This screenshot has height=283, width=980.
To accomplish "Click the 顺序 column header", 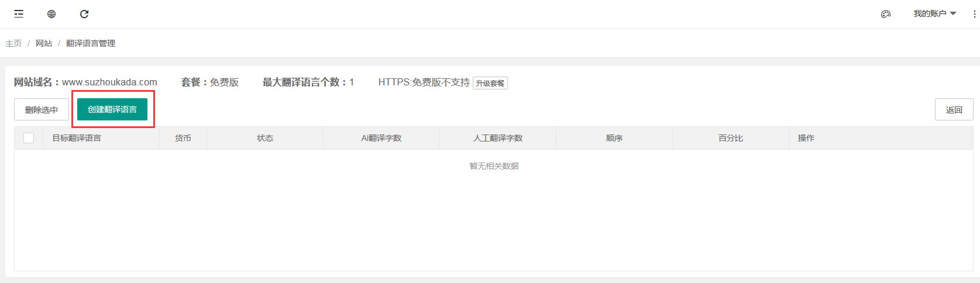I will coord(614,138).
